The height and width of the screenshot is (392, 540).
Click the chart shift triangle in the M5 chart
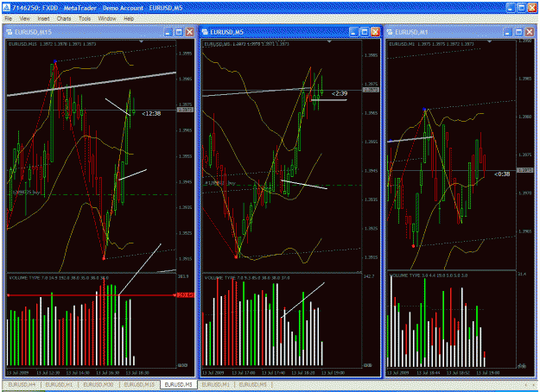point(329,41)
